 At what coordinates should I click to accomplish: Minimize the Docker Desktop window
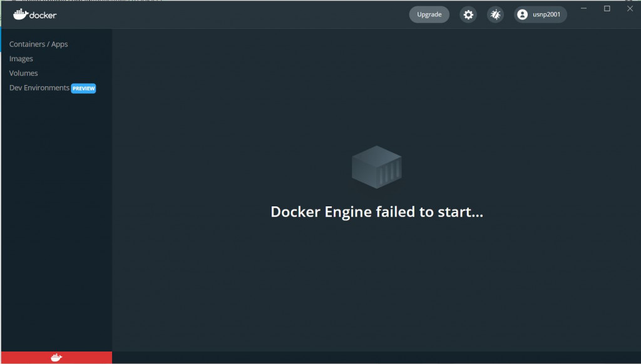click(x=584, y=8)
